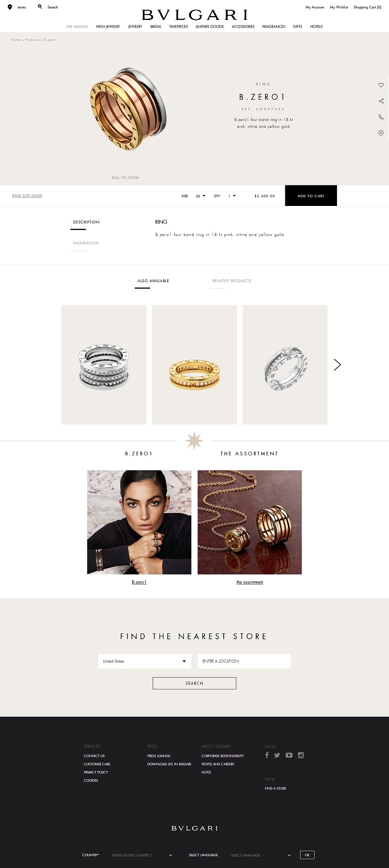
Task: Open Bulgari Facebook page icon
Action: [x=266, y=755]
